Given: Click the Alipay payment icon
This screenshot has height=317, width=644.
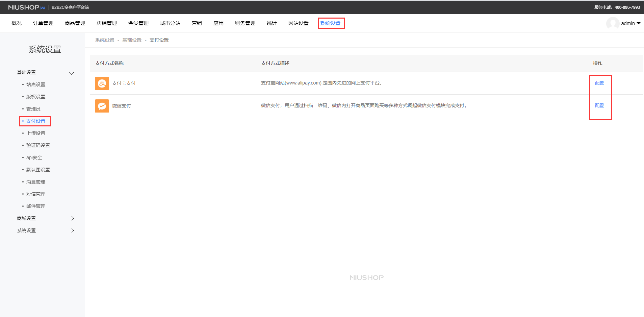Looking at the screenshot, I should 102,83.
